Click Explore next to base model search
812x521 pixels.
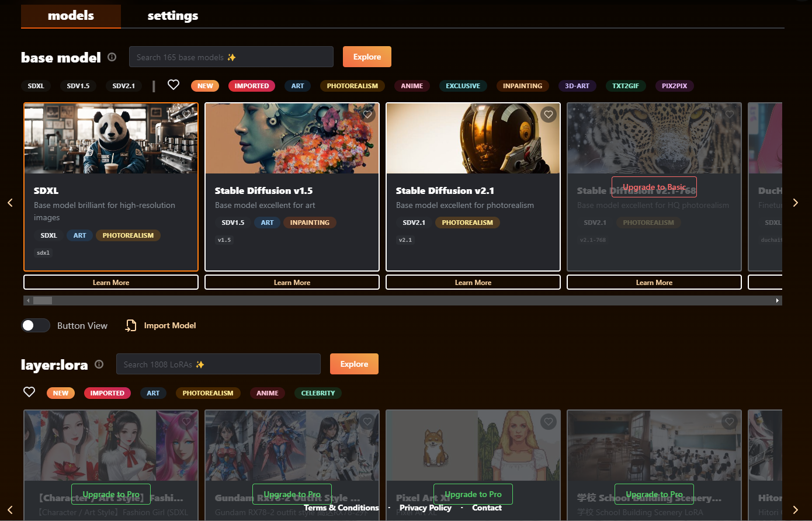click(367, 57)
